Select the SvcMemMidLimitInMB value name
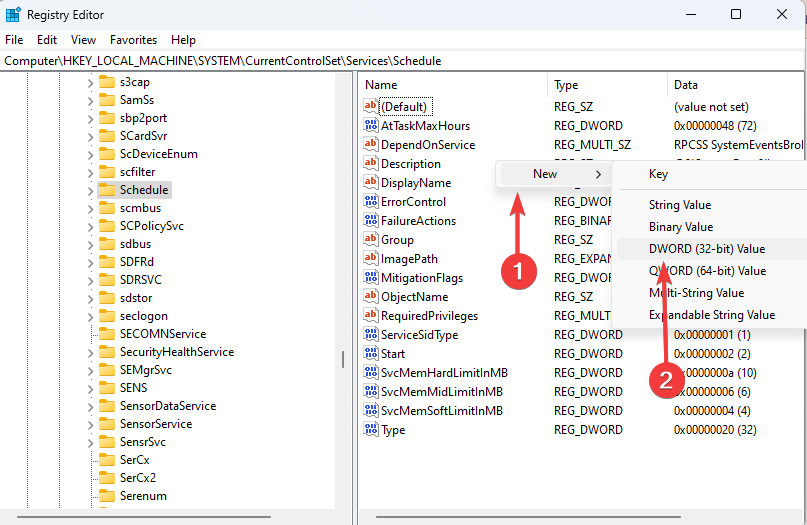807x525 pixels. pyautogui.click(x=442, y=392)
